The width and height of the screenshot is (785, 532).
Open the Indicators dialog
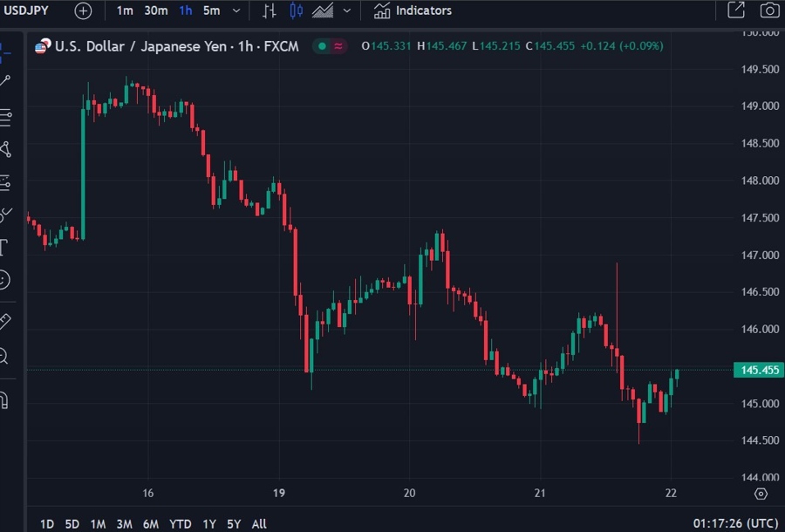(x=413, y=10)
